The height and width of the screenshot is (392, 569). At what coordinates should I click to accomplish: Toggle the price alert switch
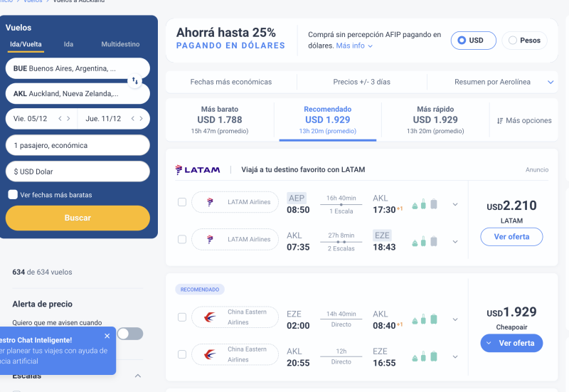coord(129,334)
